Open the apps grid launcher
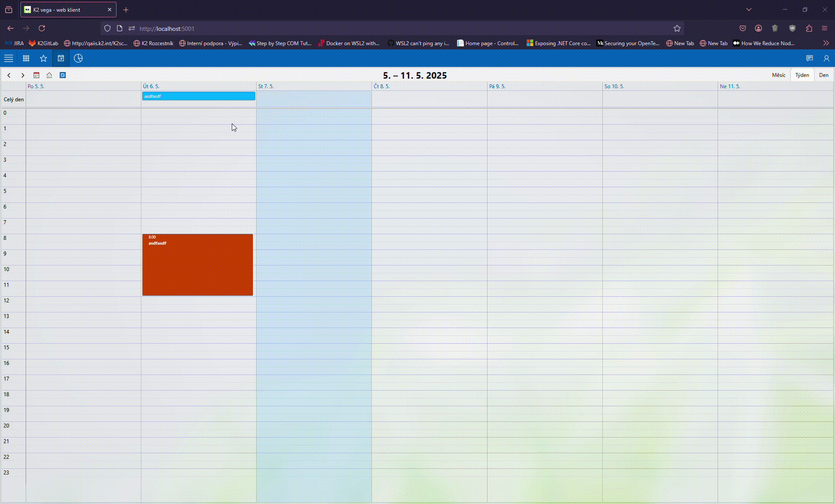The width and height of the screenshot is (835, 504). pos(26,58)
